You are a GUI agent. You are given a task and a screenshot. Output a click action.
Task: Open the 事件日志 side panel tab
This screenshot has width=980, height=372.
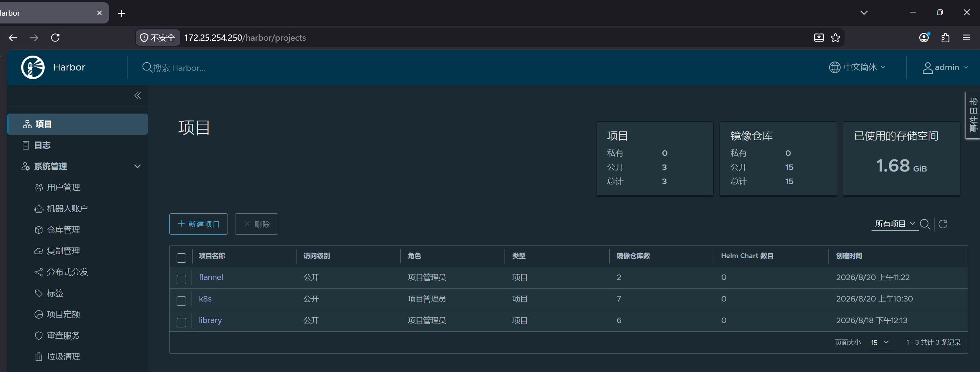[x=973, y=115]
